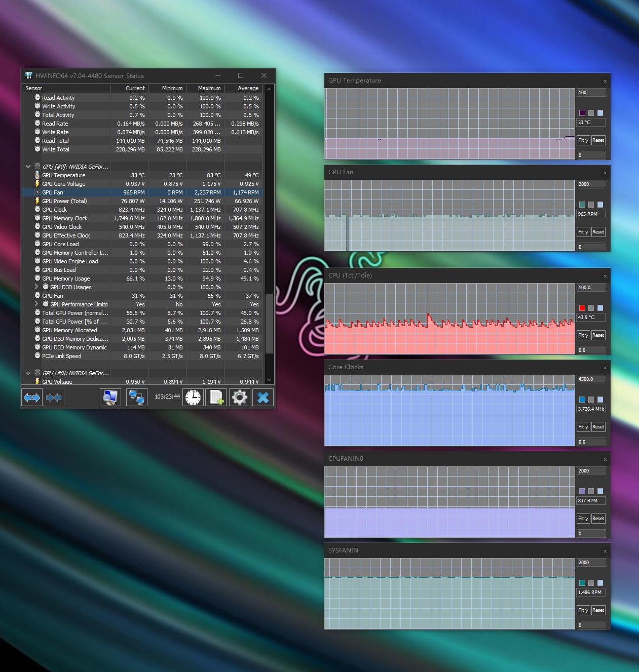Viewport: 639px width, 672px height.
Task: Click the Average column header
Action: click(x=243, y=88)
